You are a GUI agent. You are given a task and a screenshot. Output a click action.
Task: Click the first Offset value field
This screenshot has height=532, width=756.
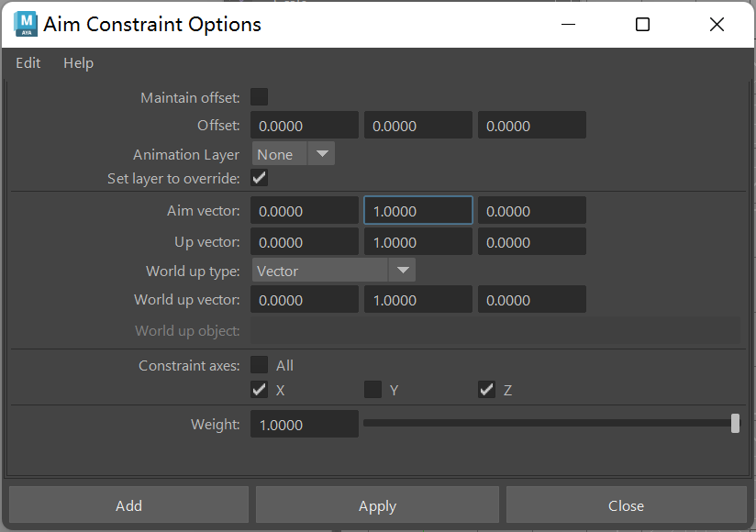tap(304, 126)
